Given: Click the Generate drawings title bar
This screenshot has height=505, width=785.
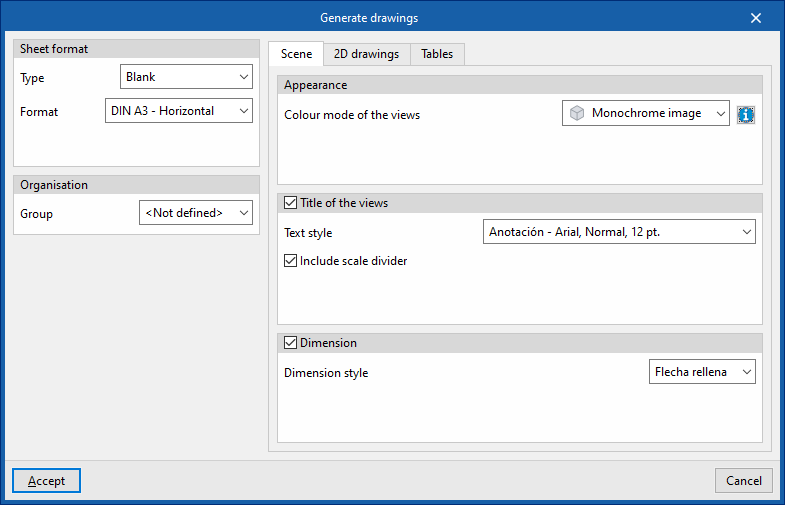Looking at the screenshot, I should click(369, 18).
